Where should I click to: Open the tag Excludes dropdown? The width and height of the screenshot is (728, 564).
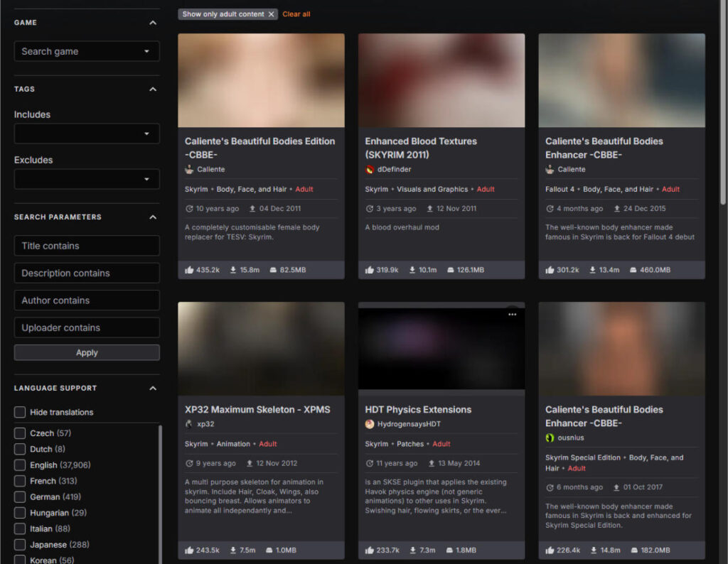(87, 179)
